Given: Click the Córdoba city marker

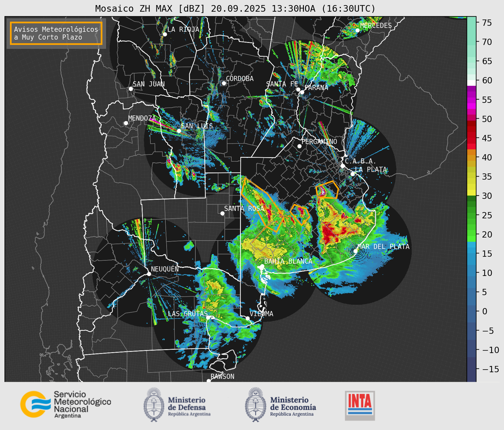Looking at the screenshot, I should click(224, 83).
